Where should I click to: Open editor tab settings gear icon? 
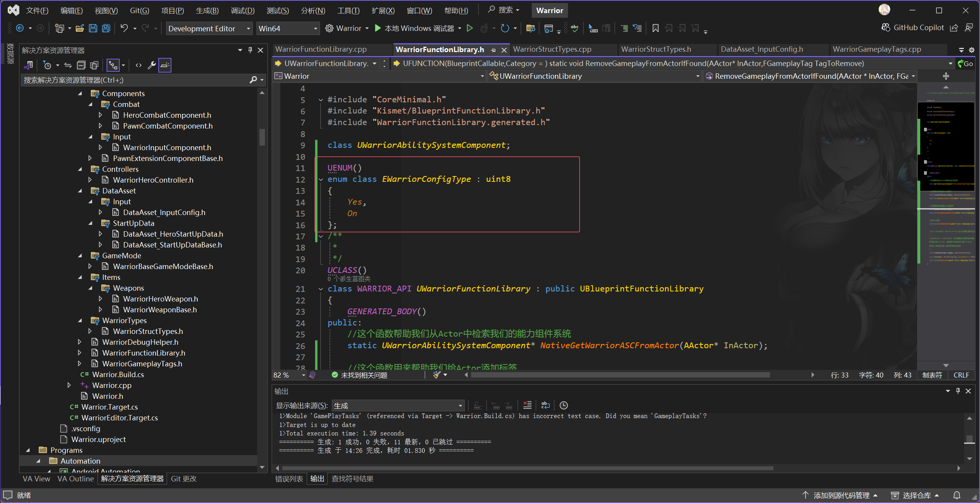tap(972, 50)
